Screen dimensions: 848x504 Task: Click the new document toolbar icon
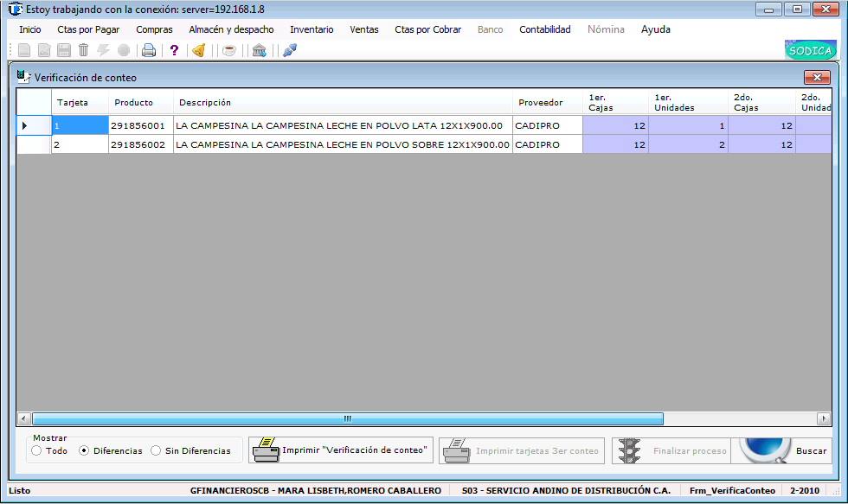[24, 50]
